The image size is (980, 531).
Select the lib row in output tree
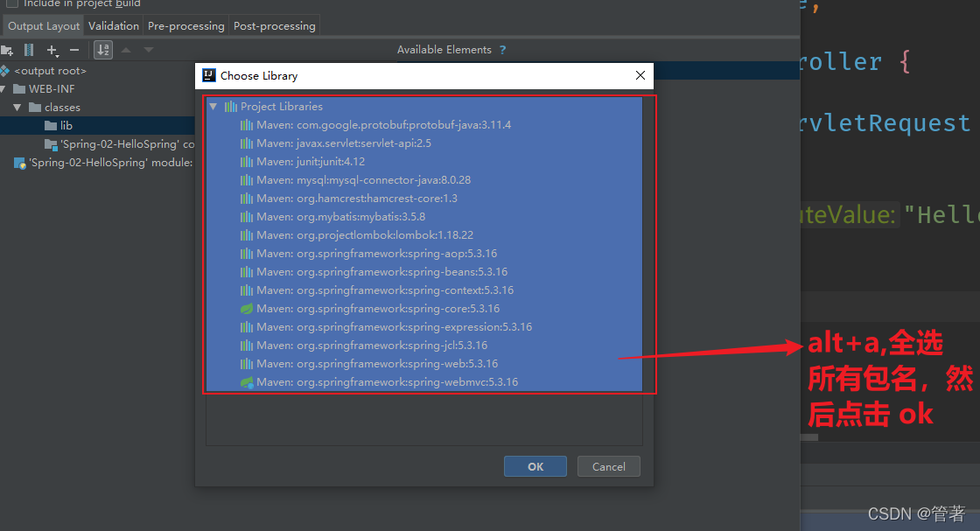tap(97, 126)
